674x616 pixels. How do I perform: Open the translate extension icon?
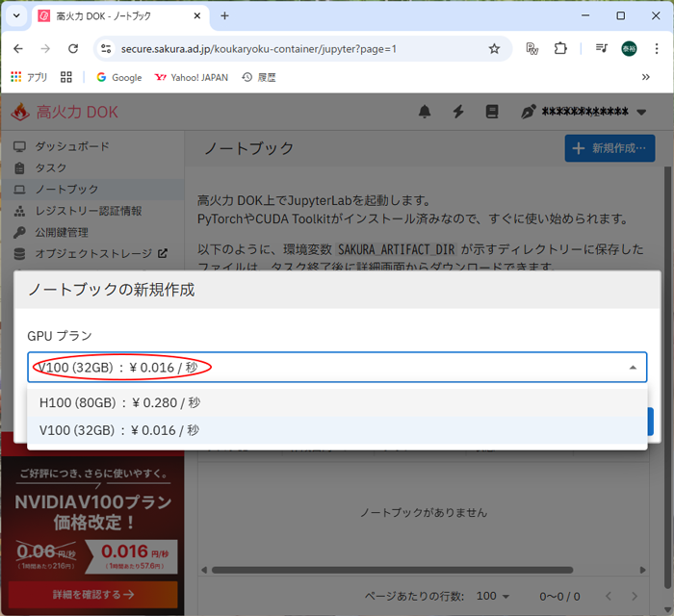point(532,48)
